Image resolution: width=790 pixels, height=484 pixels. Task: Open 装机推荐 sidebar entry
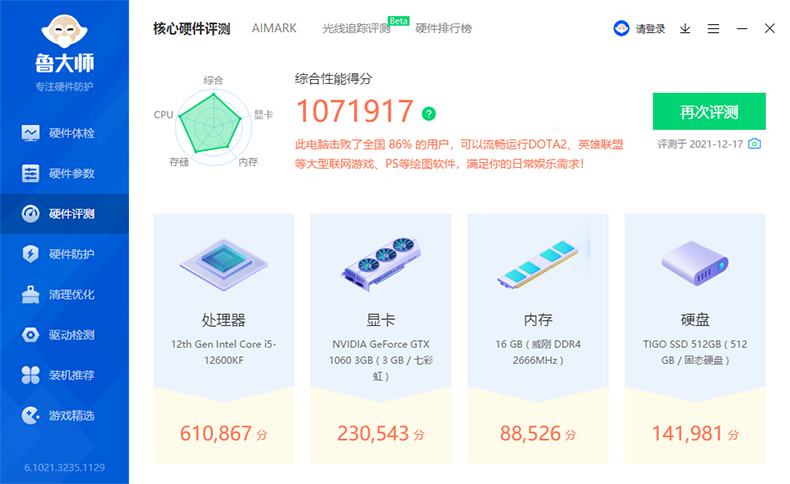pos(58,374)
